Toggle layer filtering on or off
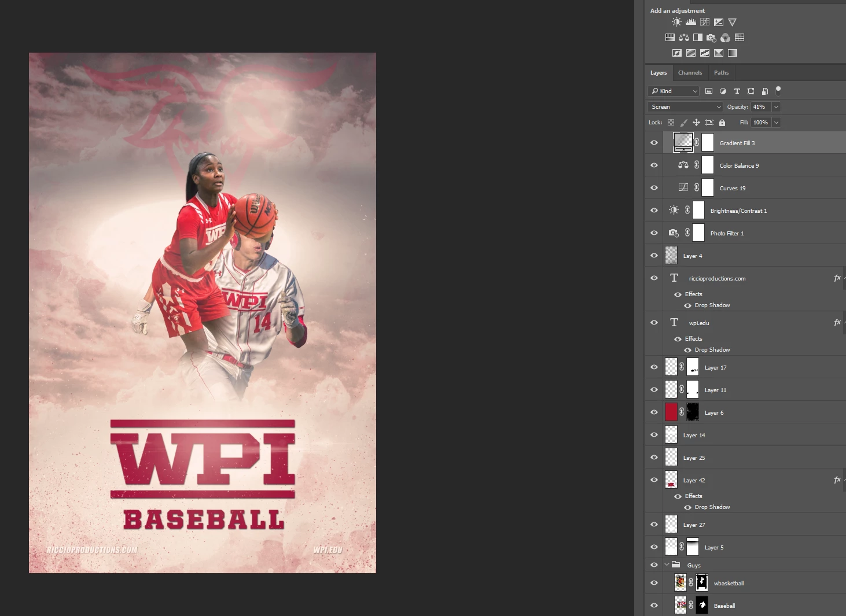 [778, 90]
